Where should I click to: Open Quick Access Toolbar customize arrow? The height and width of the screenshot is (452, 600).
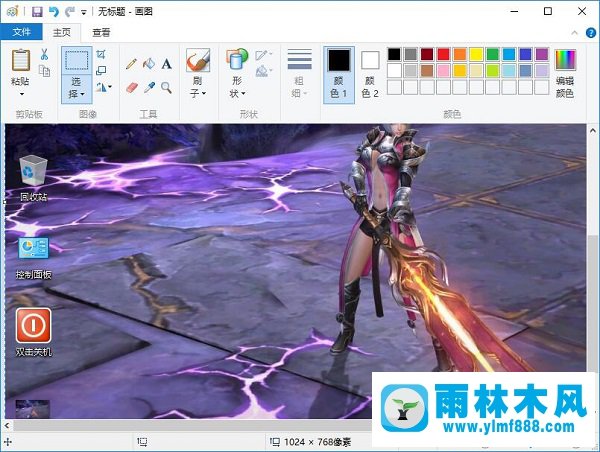(x=83, y=13)
